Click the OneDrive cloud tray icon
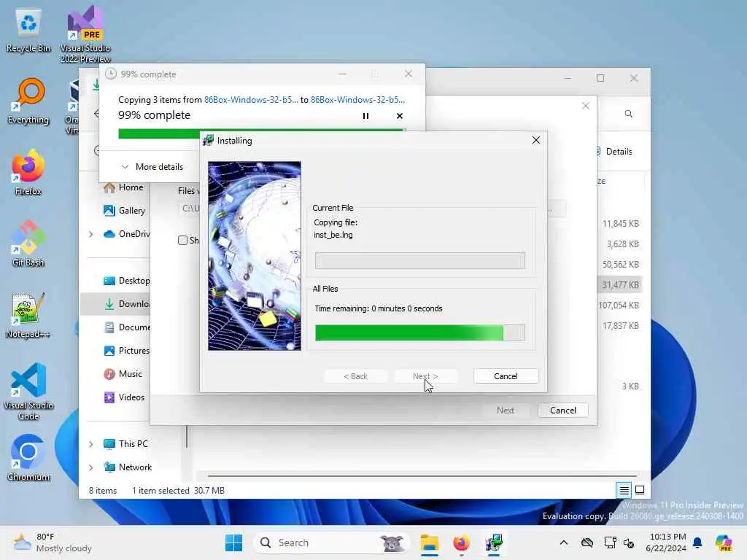Image resolution: width=747 pixels, height=560 pixels. [x=587, y=542]
